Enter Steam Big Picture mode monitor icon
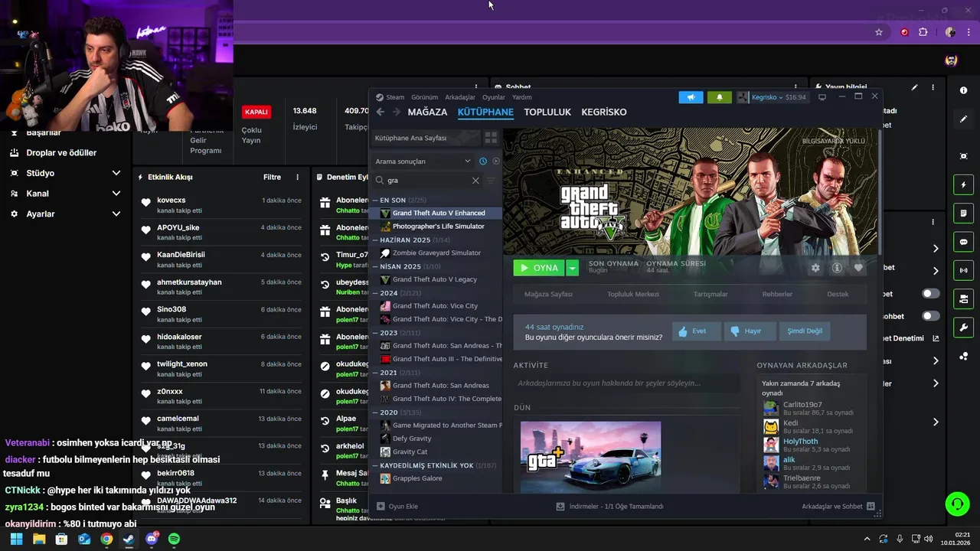This screenshot has height=551, width=980. point(822,97)
